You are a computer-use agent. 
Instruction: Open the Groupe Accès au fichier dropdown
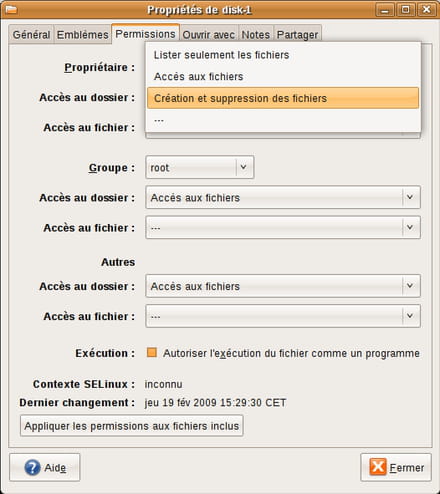pos(283,227)
